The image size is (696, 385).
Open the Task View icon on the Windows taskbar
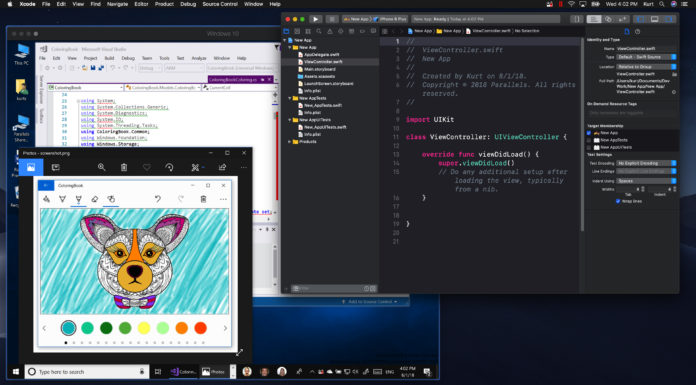158,372
